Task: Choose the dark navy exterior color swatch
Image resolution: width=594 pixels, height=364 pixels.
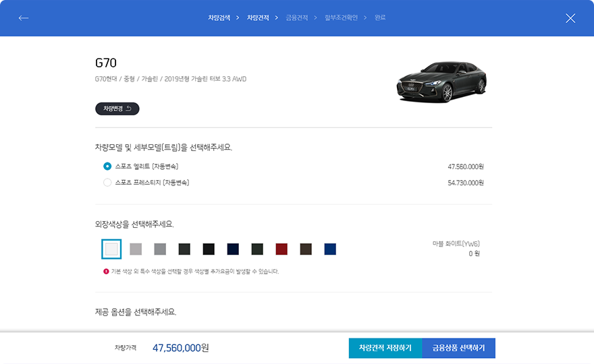Action: coord(233,249)
